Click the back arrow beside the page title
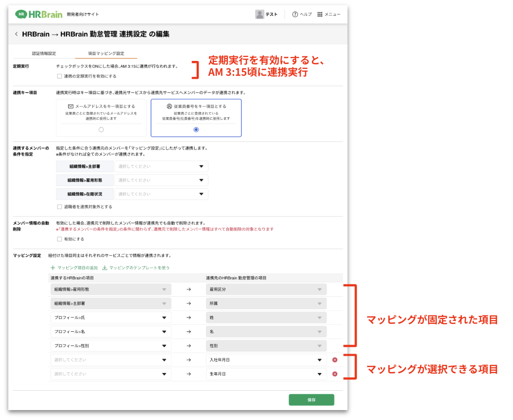 [16, 34]
